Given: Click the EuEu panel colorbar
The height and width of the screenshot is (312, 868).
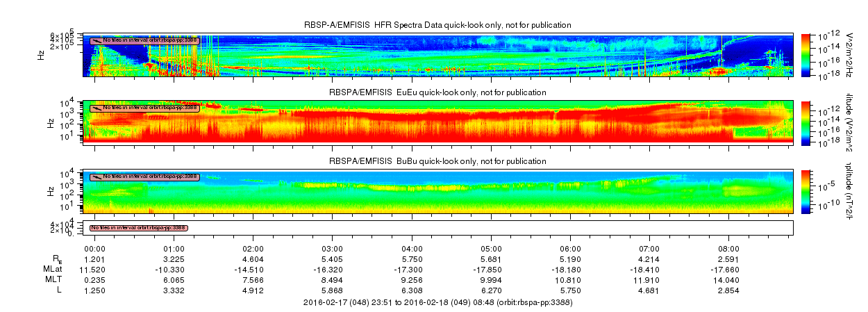Looking at the screenshot, I should pyautogui.click(x=806, y=122).
